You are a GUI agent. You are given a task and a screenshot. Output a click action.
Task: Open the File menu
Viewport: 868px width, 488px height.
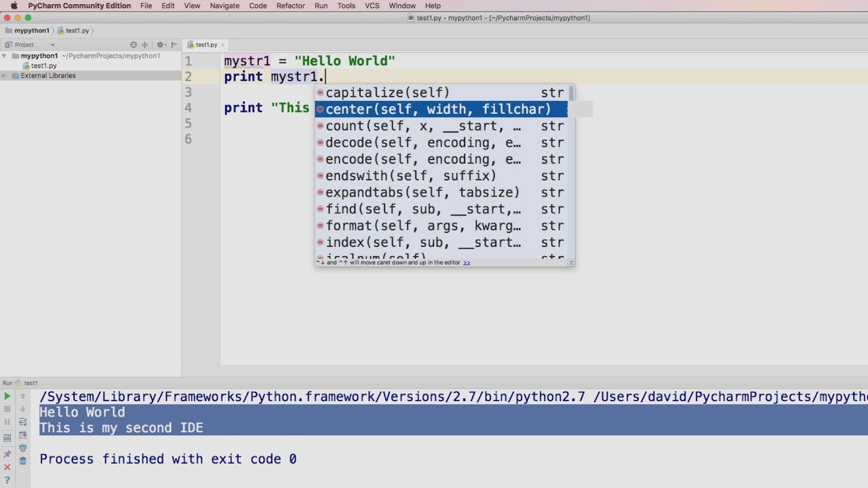click(x=146, y=5)
